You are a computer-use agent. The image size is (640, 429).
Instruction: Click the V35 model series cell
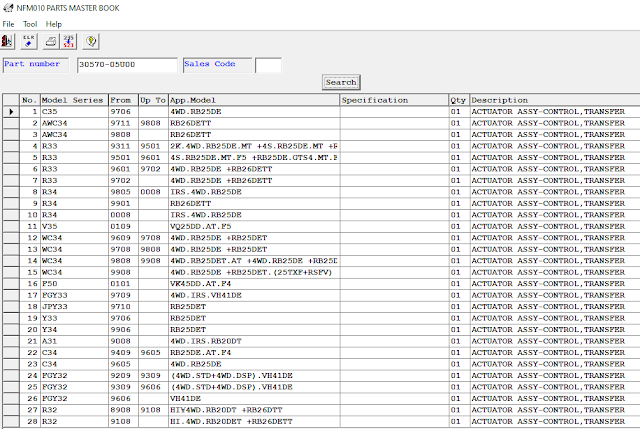click(74, 226)
